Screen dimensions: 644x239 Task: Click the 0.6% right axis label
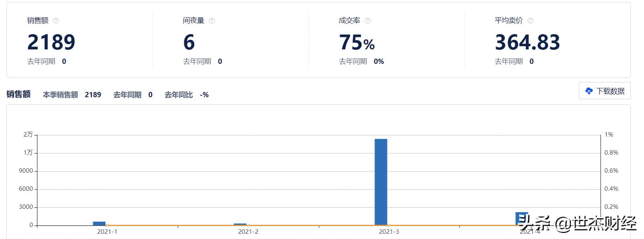click(x=611, y=171)
